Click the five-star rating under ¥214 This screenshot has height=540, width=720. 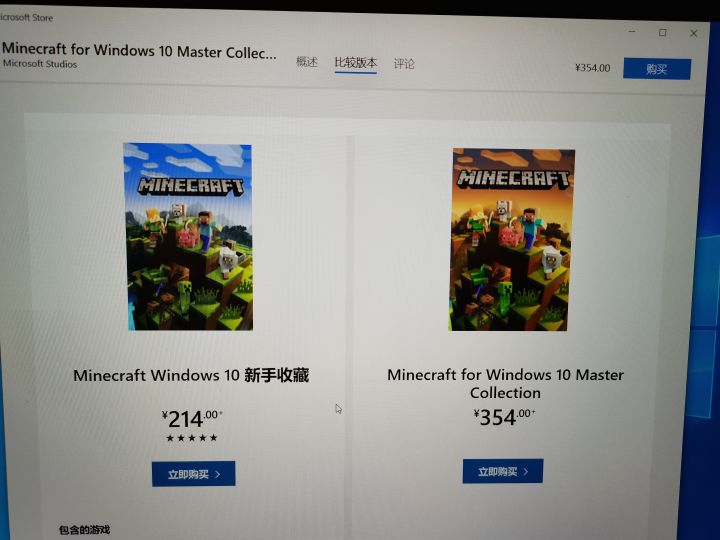pyautogui.click(x=192, y=438)
